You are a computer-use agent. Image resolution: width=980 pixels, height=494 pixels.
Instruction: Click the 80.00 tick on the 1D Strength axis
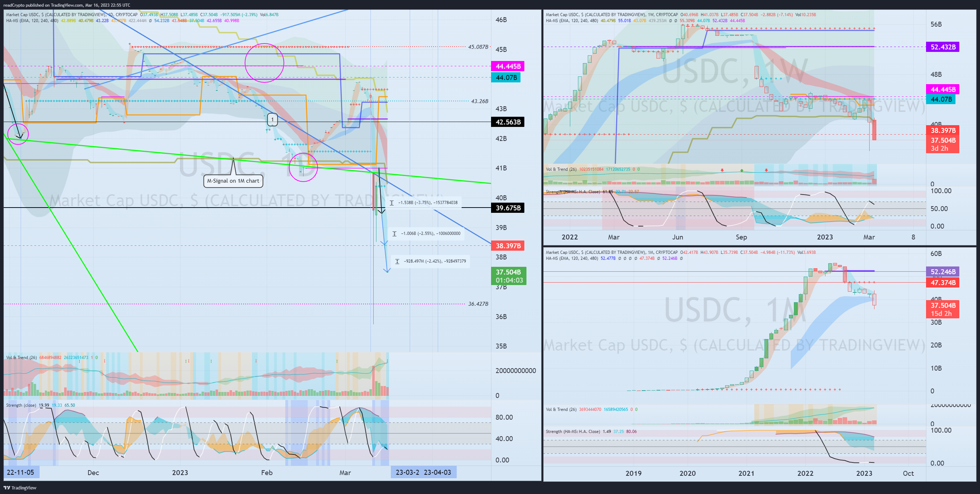504,417
